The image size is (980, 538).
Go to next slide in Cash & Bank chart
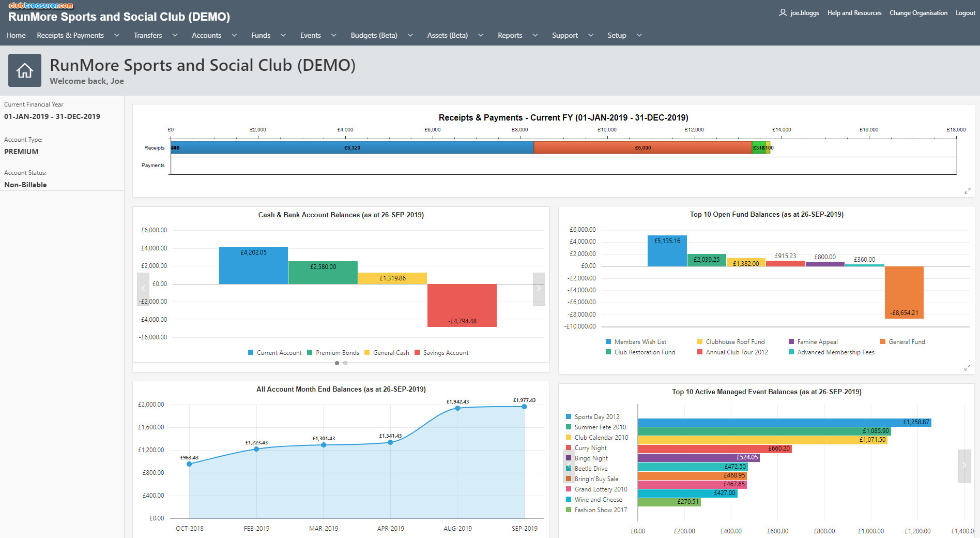click(539, 289)
